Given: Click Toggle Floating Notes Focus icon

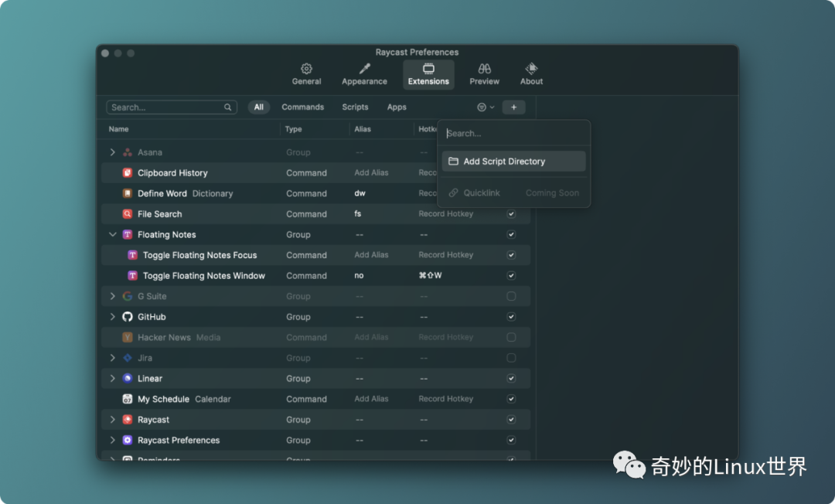Looking at the screenshot, I should [x=133, y=255].
